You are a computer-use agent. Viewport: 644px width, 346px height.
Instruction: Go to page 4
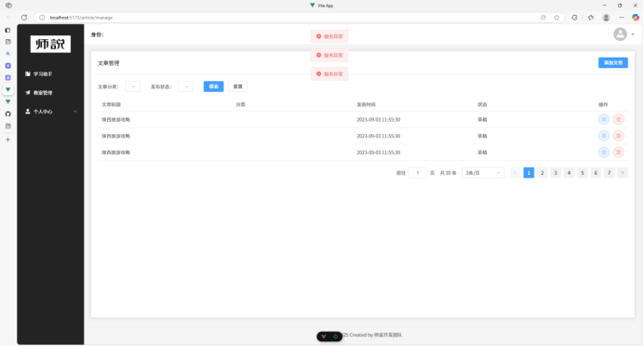[x=569, y=173]
